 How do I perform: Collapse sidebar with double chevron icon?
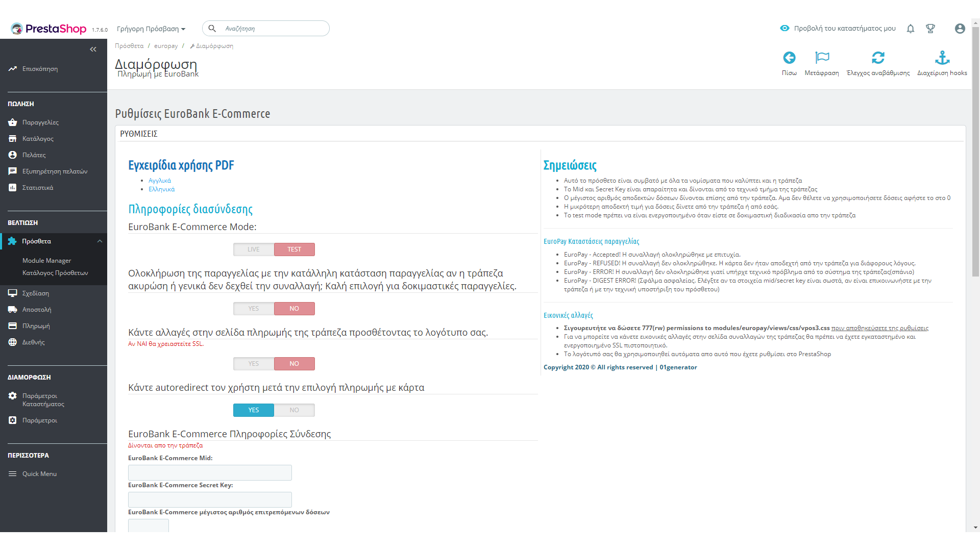[x=93, y=49]
